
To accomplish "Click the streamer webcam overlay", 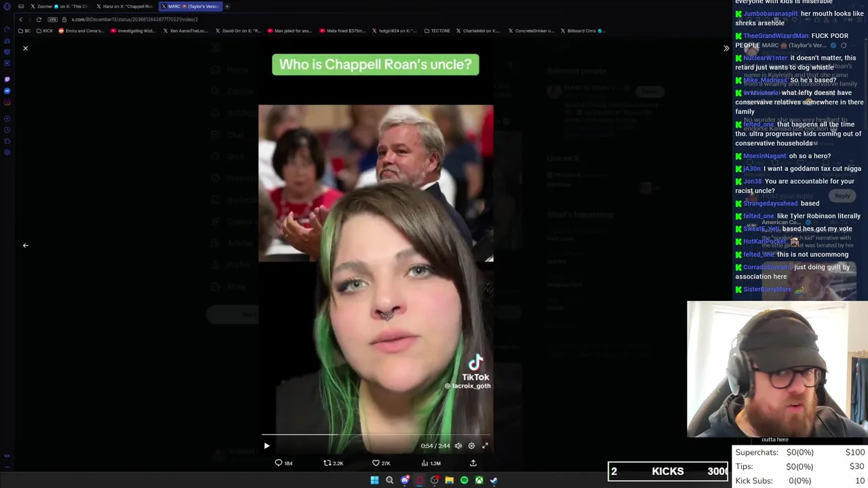I will coord(777,369).
